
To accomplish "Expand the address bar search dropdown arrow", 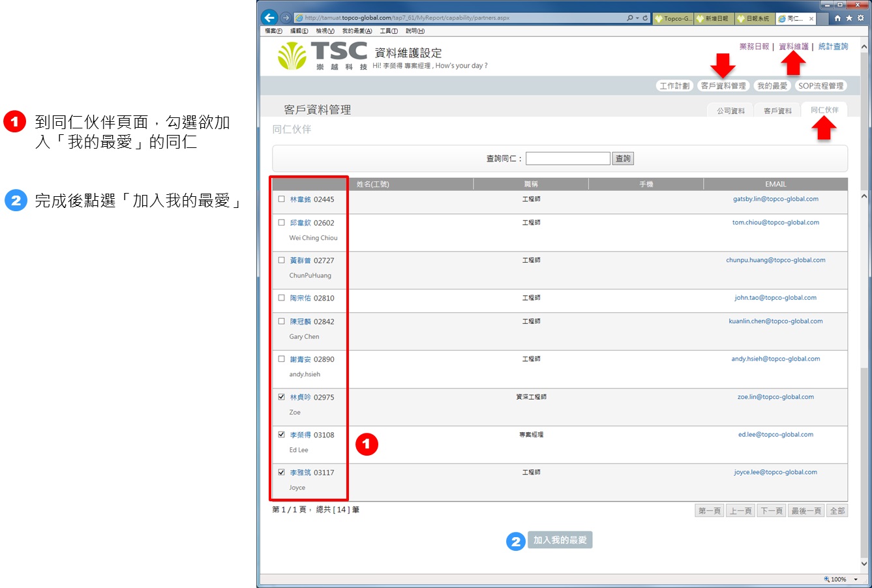I will tap(637, 18).
